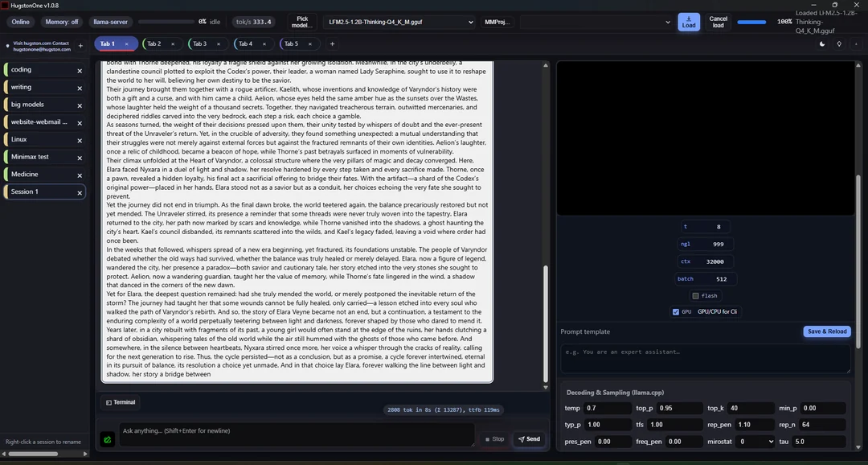Open the coding session

click(x=45, y=70)
